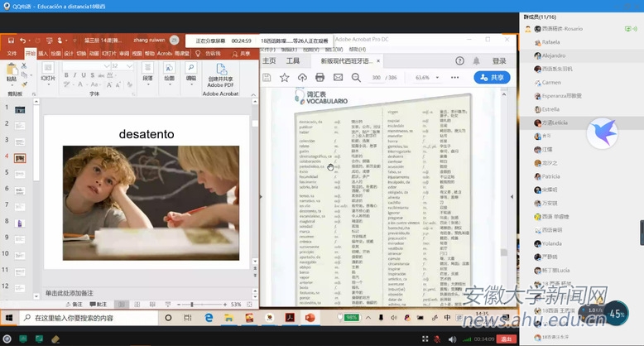
Task: Click the email envelope icon in Acrobat
Action: click(x=338, y=77)
